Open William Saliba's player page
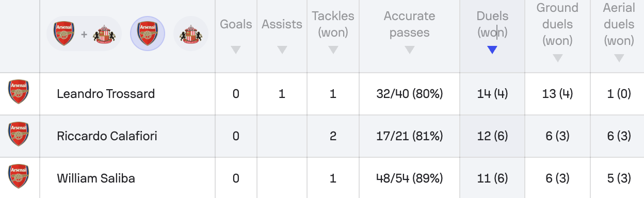The width and height of the screenshot is (644, 198). point(96,178)
